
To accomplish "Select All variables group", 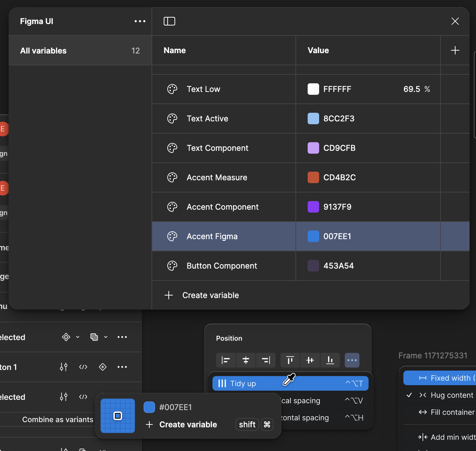I will point(80,51).
